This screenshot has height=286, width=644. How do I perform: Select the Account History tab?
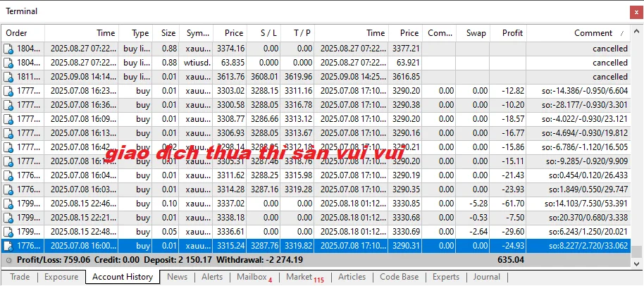pos(123,277)
